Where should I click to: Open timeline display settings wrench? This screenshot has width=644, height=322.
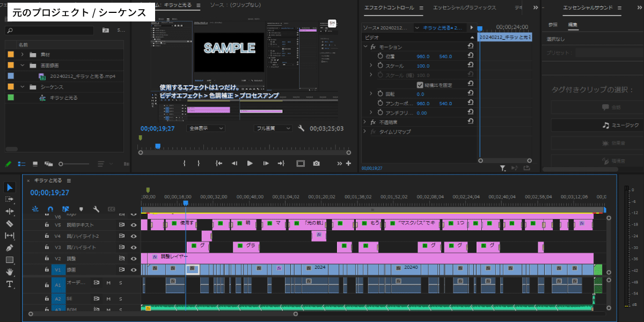click(96, 209)
